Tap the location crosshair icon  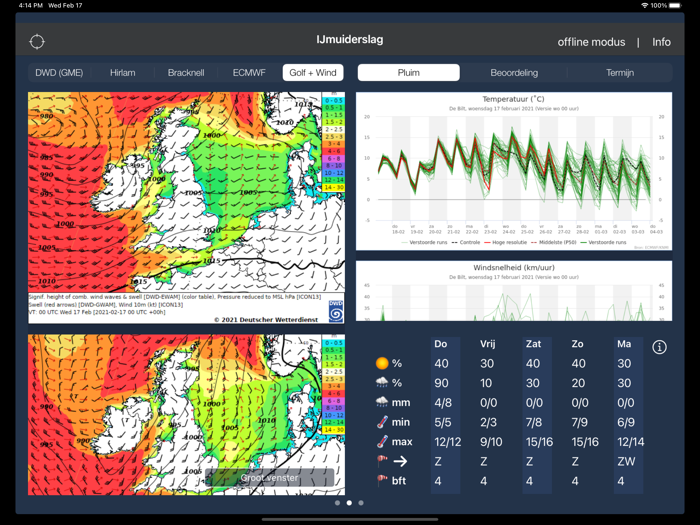pos(37,42)
